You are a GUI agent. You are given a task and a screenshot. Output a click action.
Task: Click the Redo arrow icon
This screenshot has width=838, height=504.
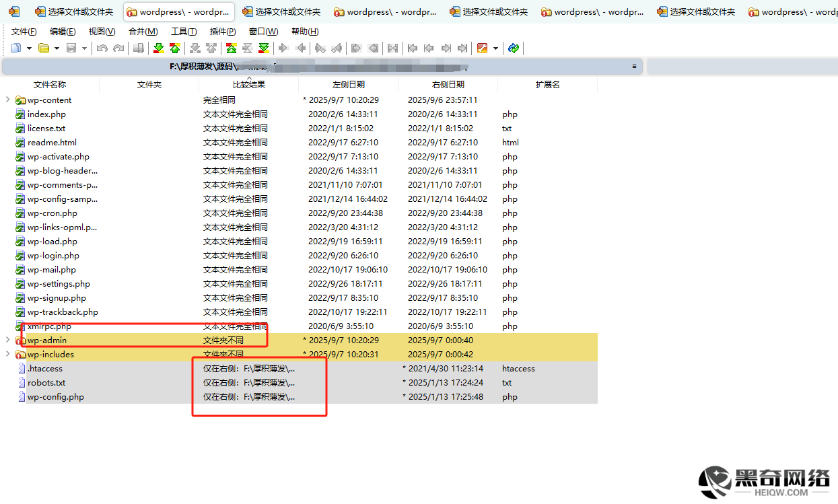[118, 48]
